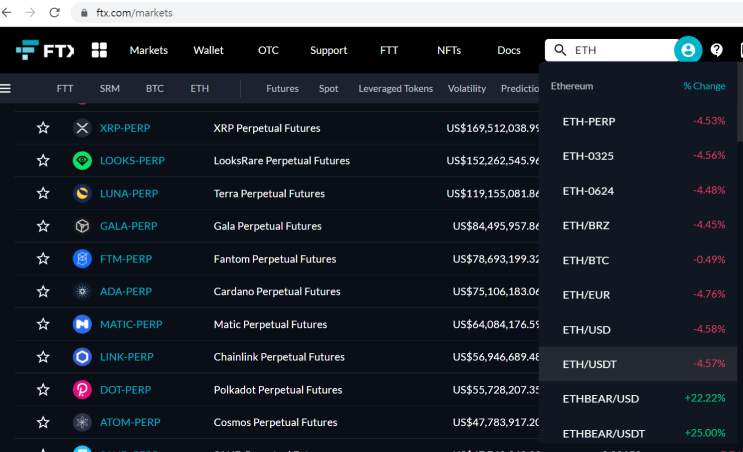Favorite FTM-PERP with its star
This screenshot has width=743, height=452.
pos(43,258)
